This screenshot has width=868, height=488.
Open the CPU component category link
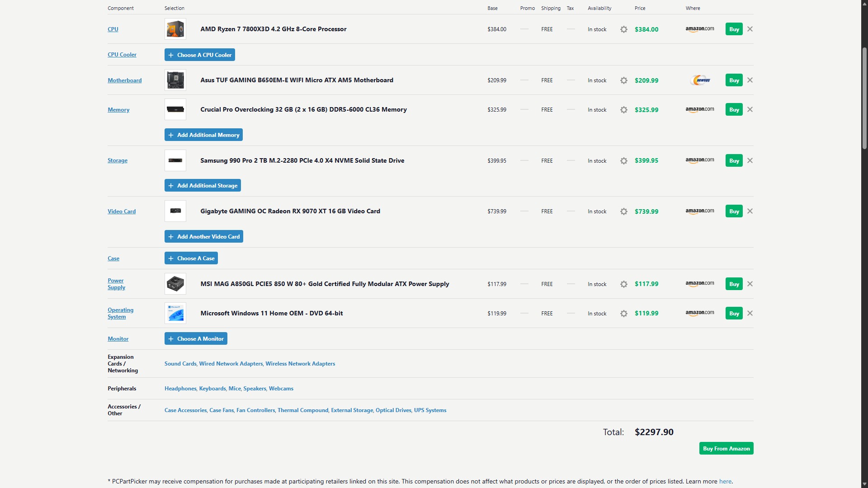(113, 29)
